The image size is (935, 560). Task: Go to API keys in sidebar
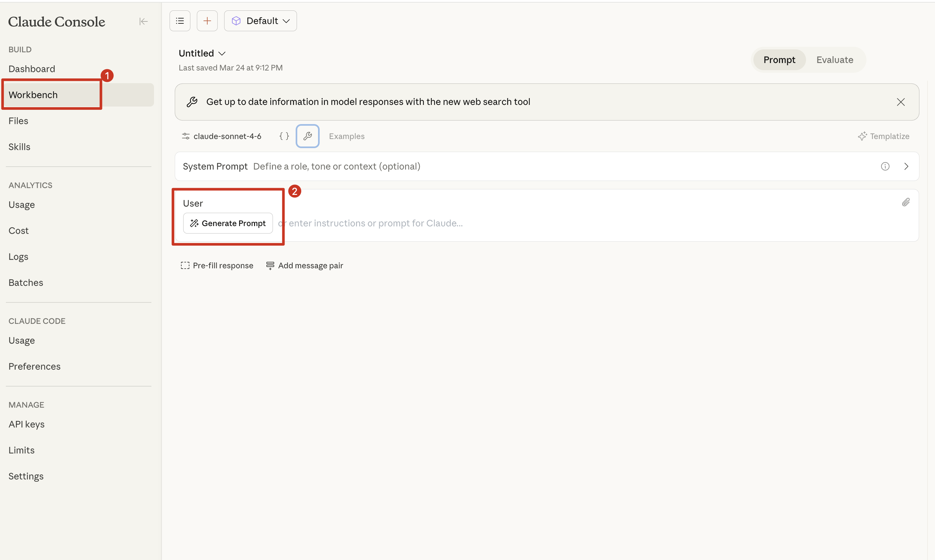26,424
